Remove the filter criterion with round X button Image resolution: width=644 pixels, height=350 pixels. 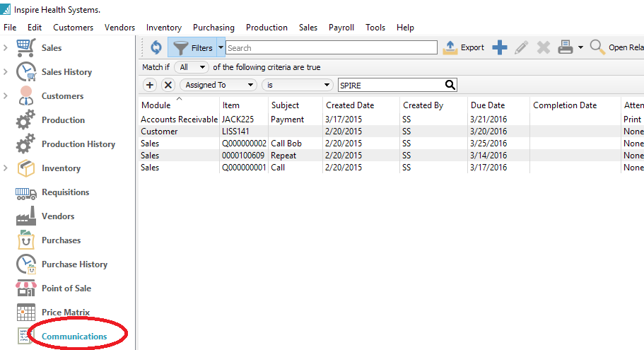[x=168, y=85]
